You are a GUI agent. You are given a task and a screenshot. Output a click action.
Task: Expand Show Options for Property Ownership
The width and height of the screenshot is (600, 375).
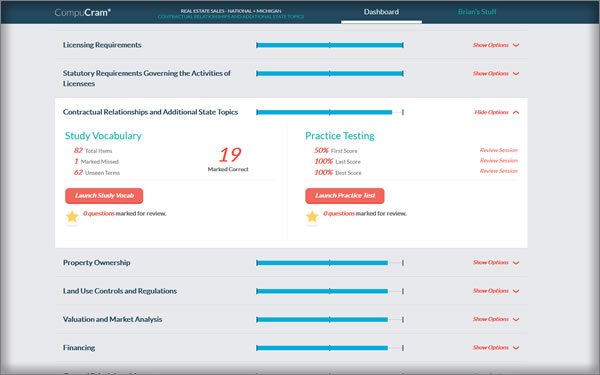[496, 262]
